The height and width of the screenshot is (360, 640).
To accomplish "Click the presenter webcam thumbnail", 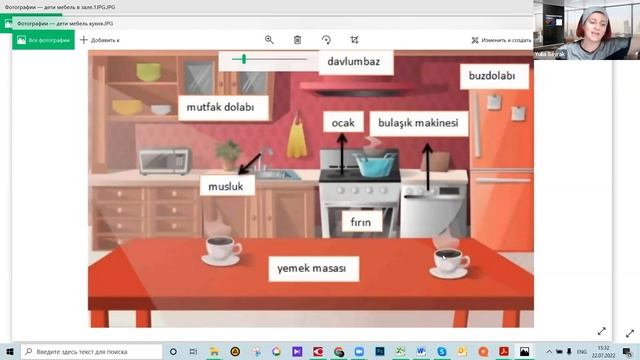I will click(x=587, y=30).
